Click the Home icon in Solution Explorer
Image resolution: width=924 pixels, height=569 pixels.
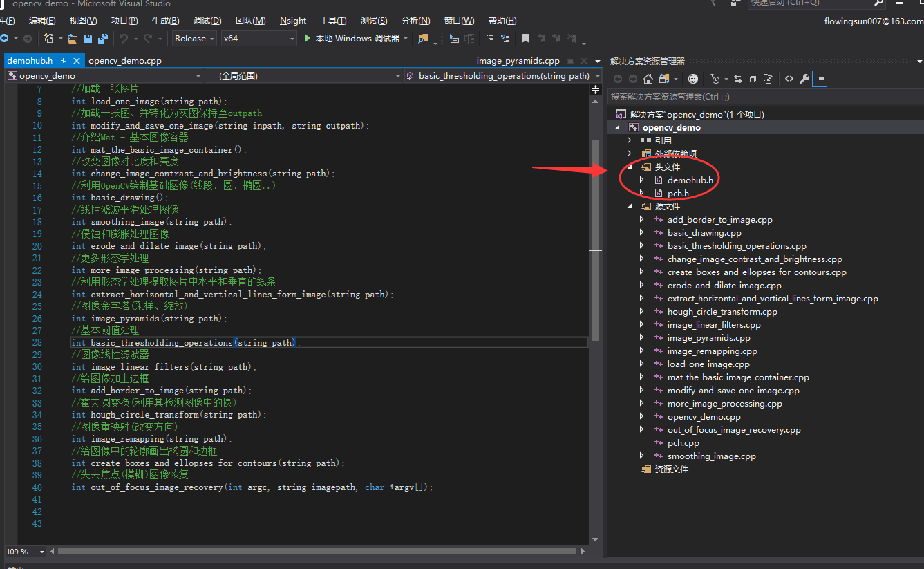pyautogui.click(x=648, y=79)
